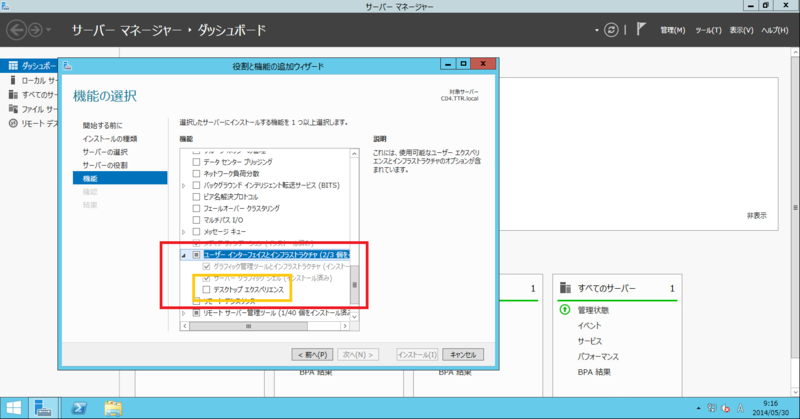Collapse ユーザー インターフェイスとインフラストラクチャ node

coord(184,255)
